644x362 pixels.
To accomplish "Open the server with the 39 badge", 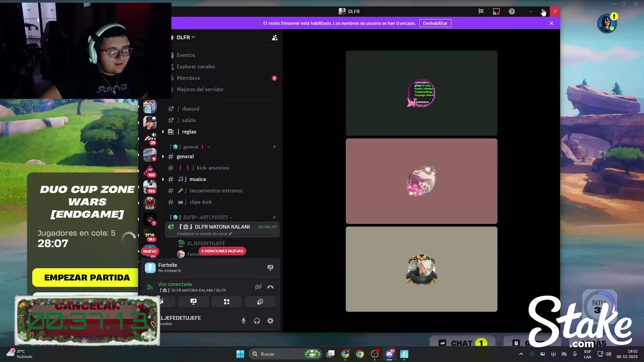I will coord(150,138).
